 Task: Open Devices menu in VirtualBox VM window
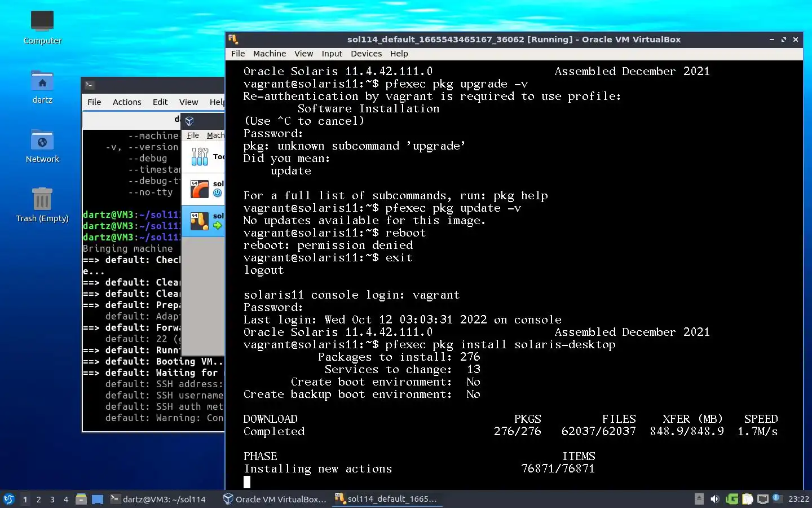(x=366, y=54)
